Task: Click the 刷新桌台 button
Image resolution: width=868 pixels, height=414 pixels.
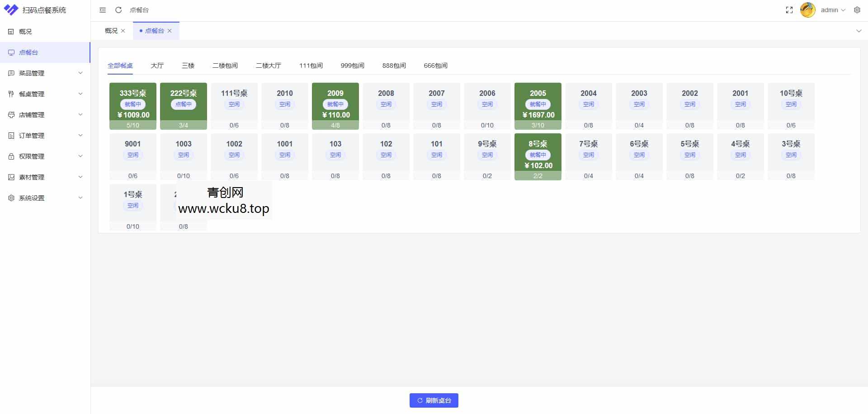Action: pos(434,400)
